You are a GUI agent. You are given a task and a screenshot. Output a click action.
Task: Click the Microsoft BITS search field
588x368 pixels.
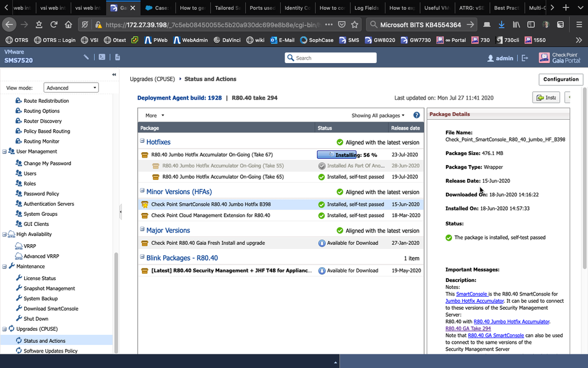pyautogui.click(x=421, y=24)
